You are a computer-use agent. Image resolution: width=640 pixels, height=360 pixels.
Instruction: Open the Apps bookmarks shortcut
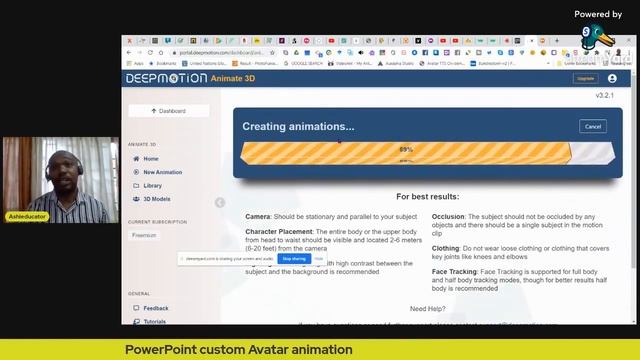click(135, 64)
